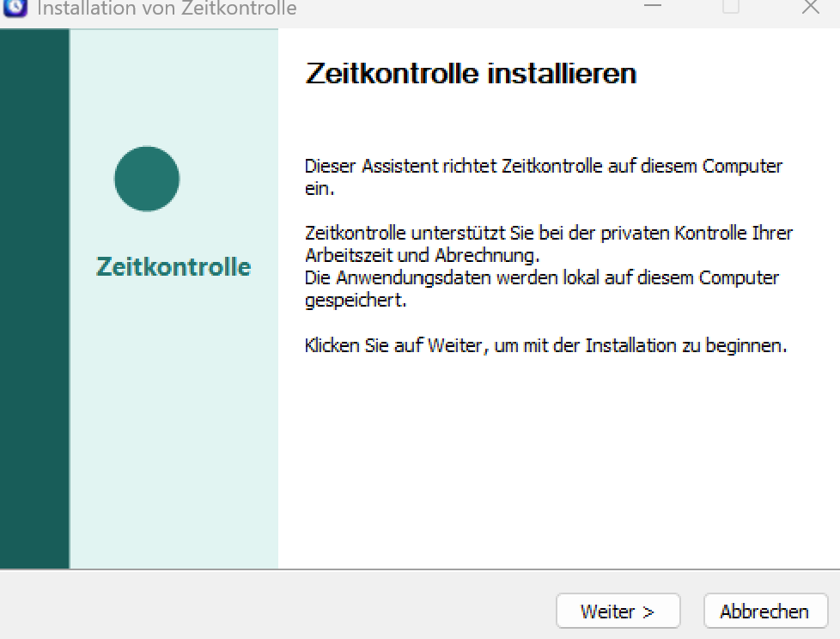
Task: Click the "Die Anwendungsdaten werden lokal" sentence
Action: pyautogui.click(x=542, y=289)
